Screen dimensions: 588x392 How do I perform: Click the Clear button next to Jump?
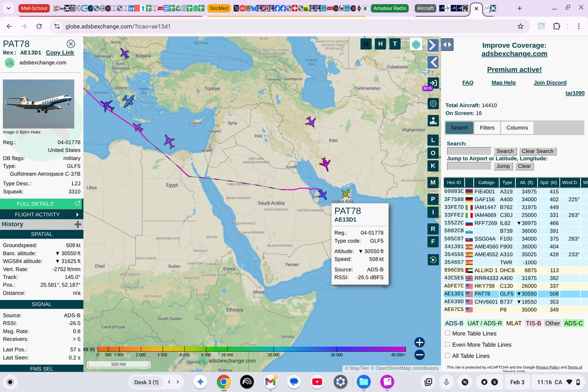(524, 166)
